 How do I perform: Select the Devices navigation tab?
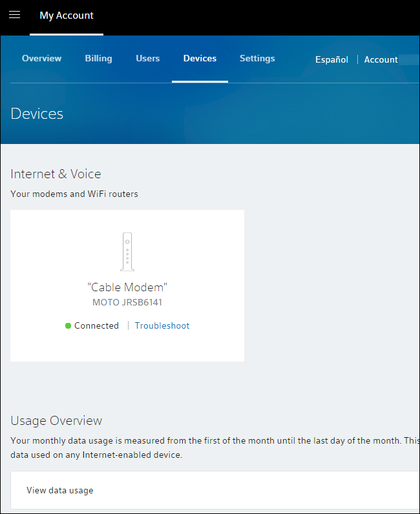[x=200, y=58]
